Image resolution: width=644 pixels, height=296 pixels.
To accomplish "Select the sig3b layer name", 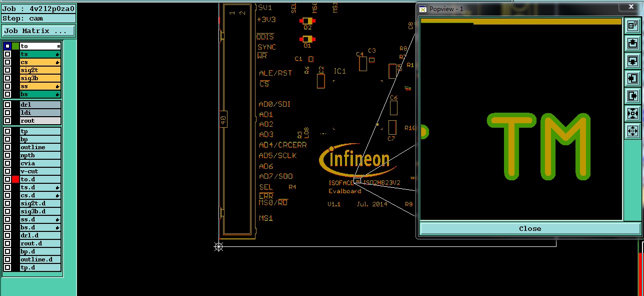I will pos(40,78).
